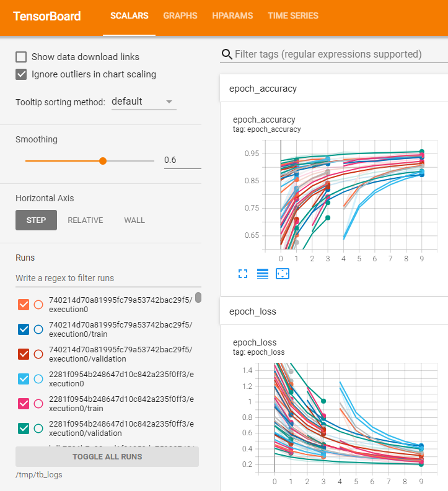The image size is (448, 491).
Task: Click the Smoothing label
Action: pyautogui.click(x=37, y=139)
